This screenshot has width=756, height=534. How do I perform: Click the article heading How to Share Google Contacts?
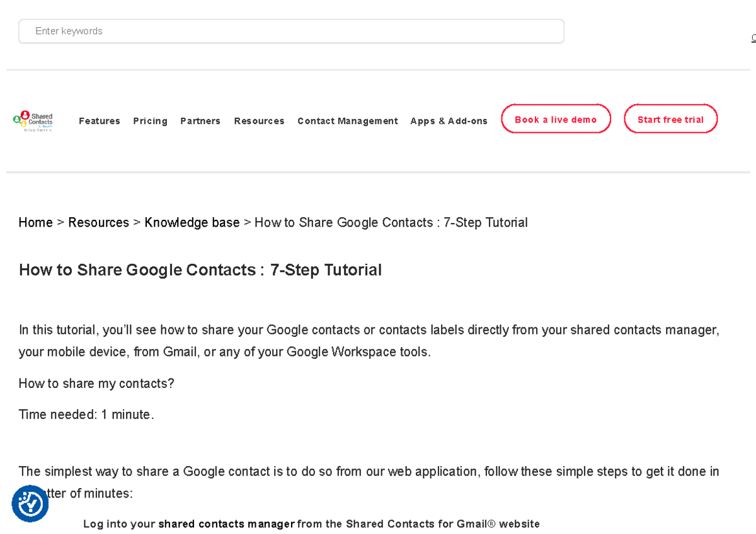click(200, 270)
